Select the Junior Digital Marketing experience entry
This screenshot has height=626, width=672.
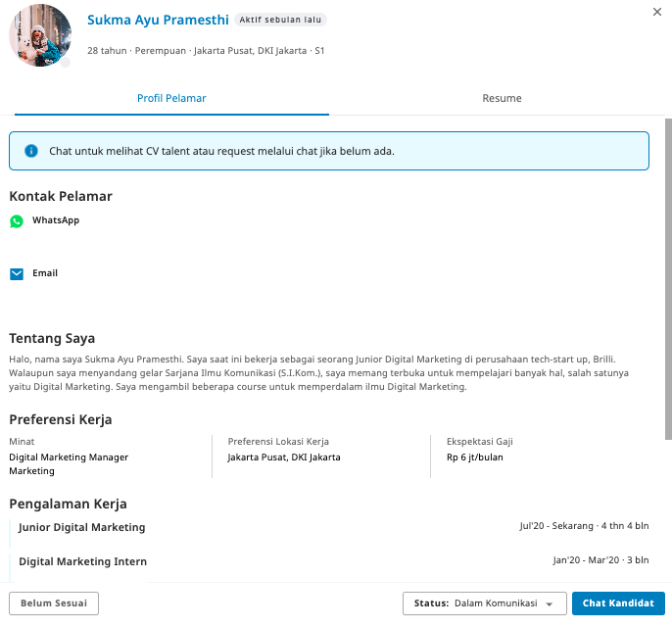(82, 527)
